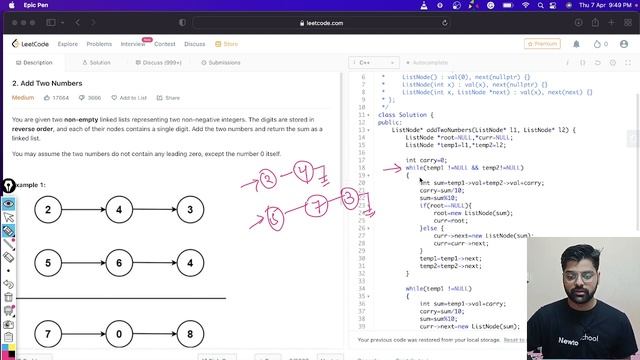Image resolution: width=640 pixels, height=360 pixels.
Task: Collapse code fold at line 13
Action: (x=369, y=130)
